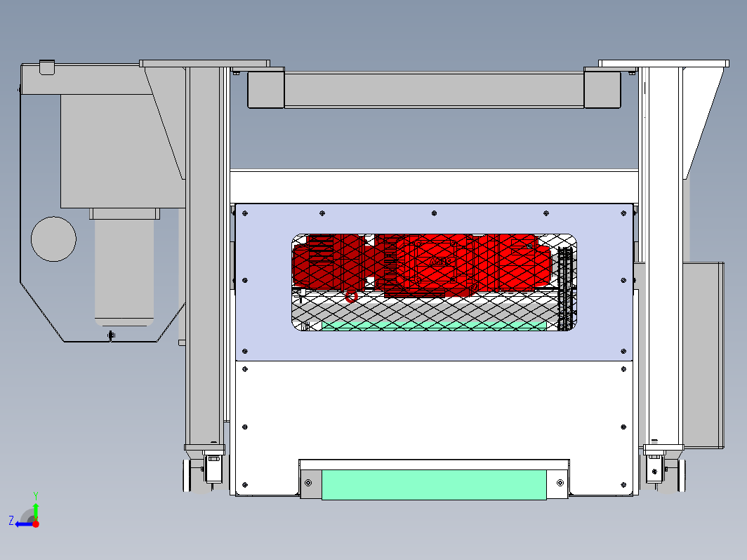This screenshot has height=560, width=747.
Task: Select the lower white front panel
Action: coord(434,410)
